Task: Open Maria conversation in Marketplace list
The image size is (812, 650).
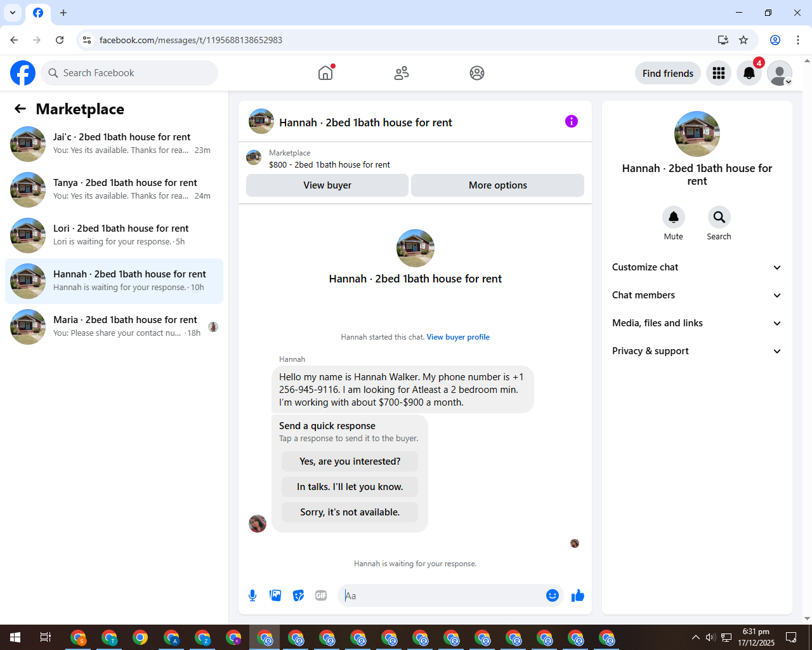Action: (x=114, y=327)
